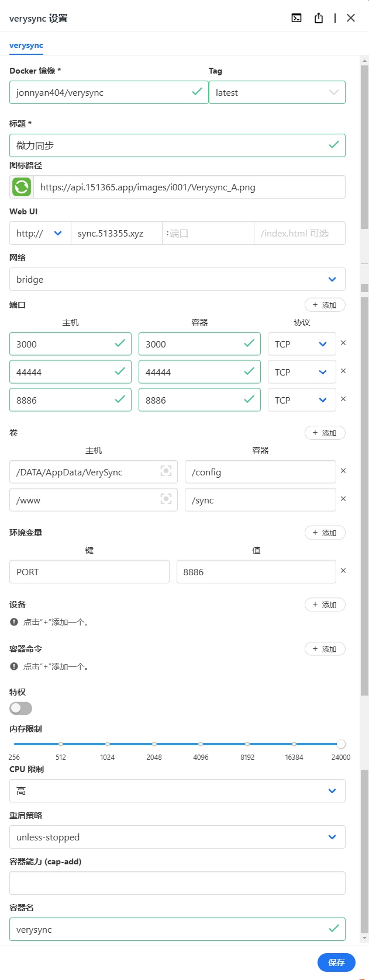Change restart policy from unless-stopped
The height and width of the screenshot is (980, 369).
[177, 837]
